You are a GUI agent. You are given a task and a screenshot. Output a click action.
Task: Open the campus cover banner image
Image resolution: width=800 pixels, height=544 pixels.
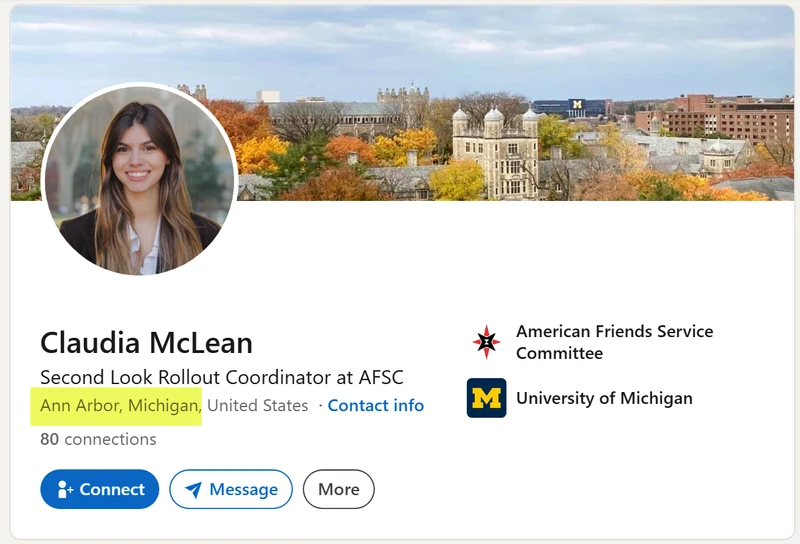402,103
